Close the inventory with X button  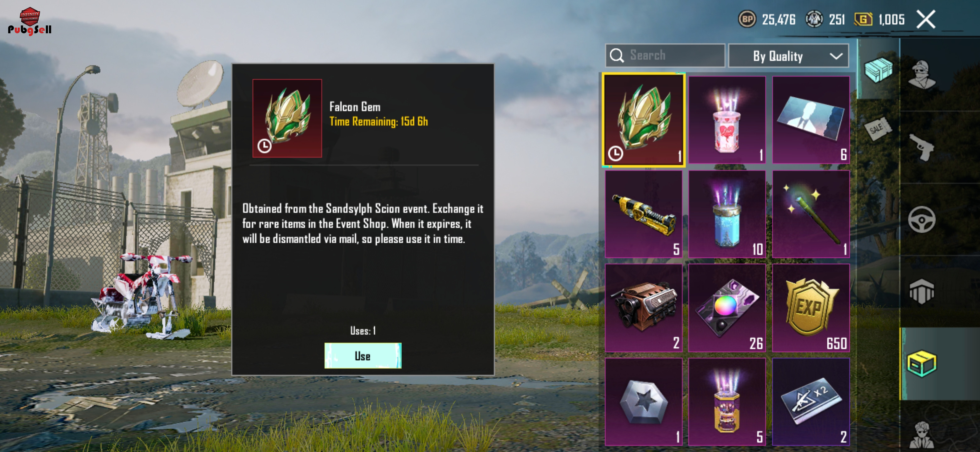926,19
